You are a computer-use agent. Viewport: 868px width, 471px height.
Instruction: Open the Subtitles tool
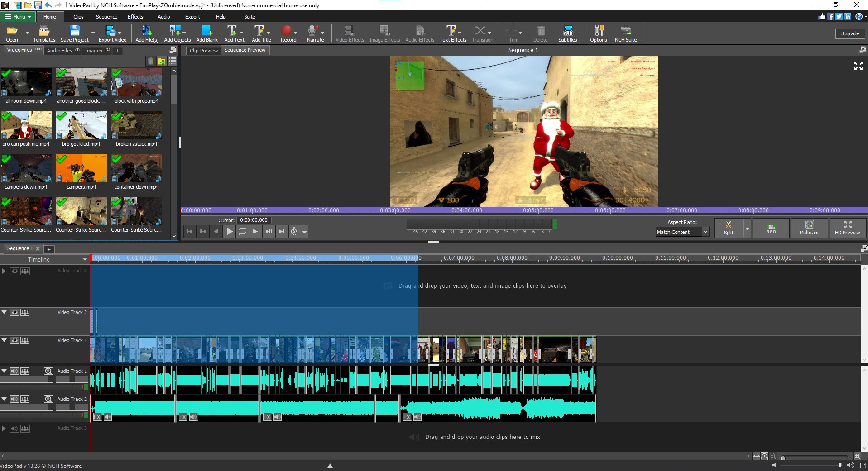click(567, 33)
